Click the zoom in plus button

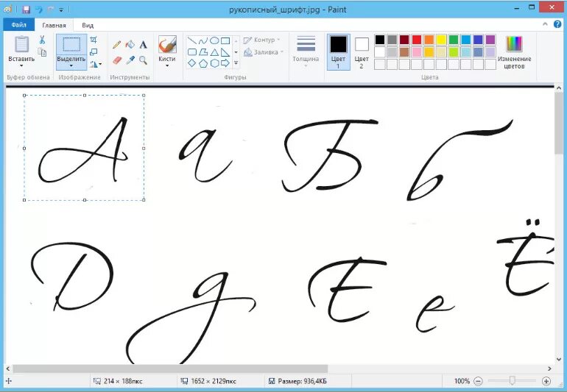click(546, 381)
